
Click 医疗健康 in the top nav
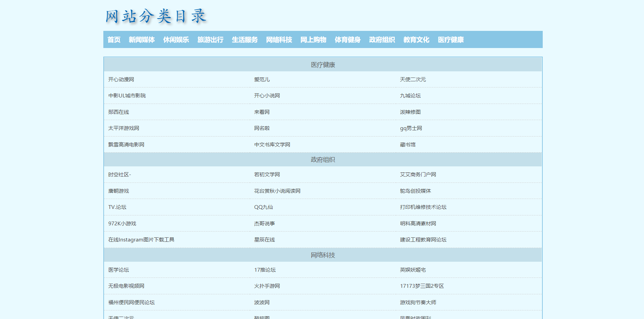450,40
